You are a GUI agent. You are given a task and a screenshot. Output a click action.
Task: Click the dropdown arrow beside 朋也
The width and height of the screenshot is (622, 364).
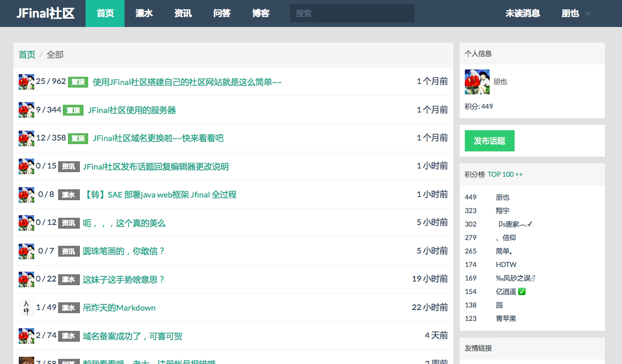coord(588,14)
